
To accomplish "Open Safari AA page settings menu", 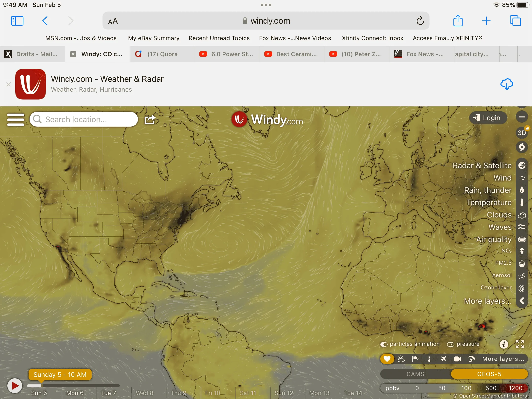I will [x=113, y=21].
